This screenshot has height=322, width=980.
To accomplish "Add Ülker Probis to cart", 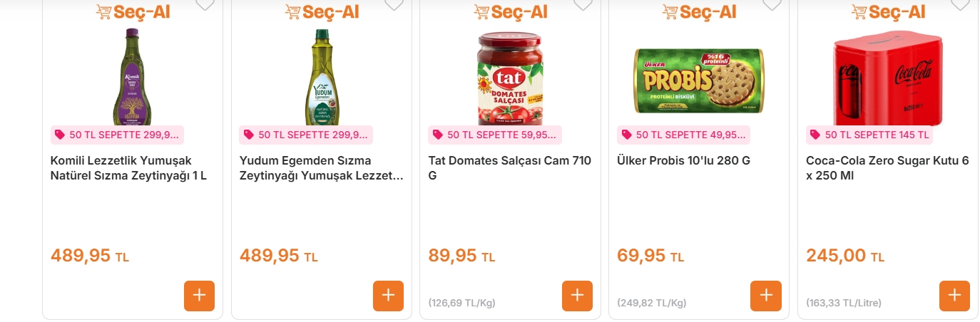I will [x=765, y=296].
